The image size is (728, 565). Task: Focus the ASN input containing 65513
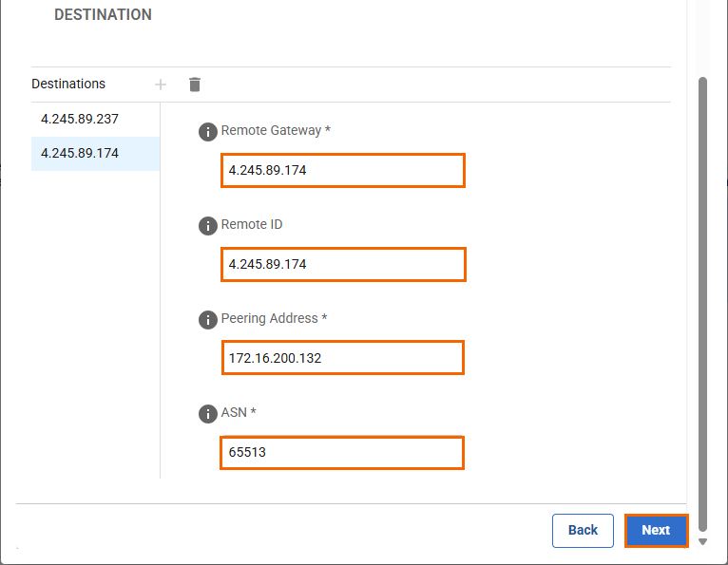click(343, 453)
